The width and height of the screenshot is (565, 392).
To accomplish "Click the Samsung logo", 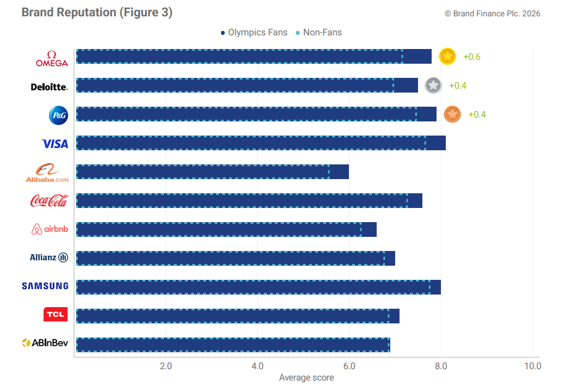I will coord(45,286).
